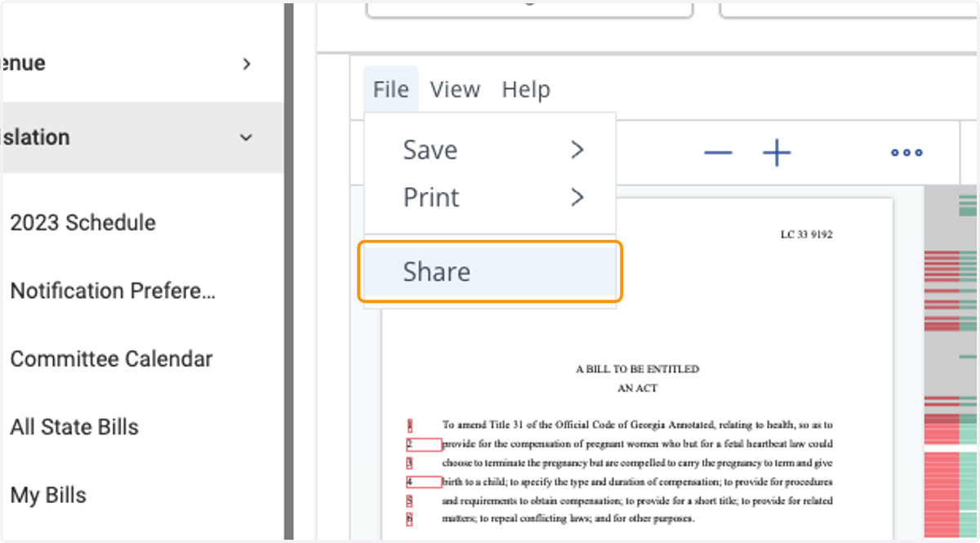Zoom in with the plus icon
The height and width of the screenshot is (543, 980).
[x=777, y=153]
